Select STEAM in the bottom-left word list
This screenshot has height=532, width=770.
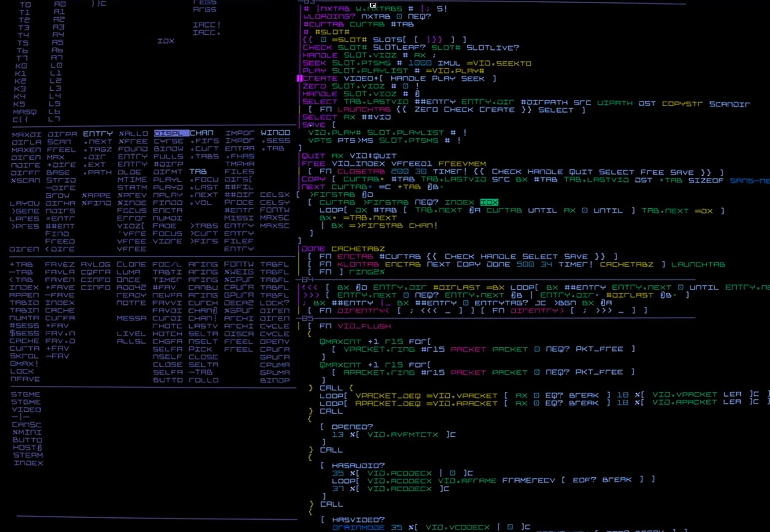(28, 455)
